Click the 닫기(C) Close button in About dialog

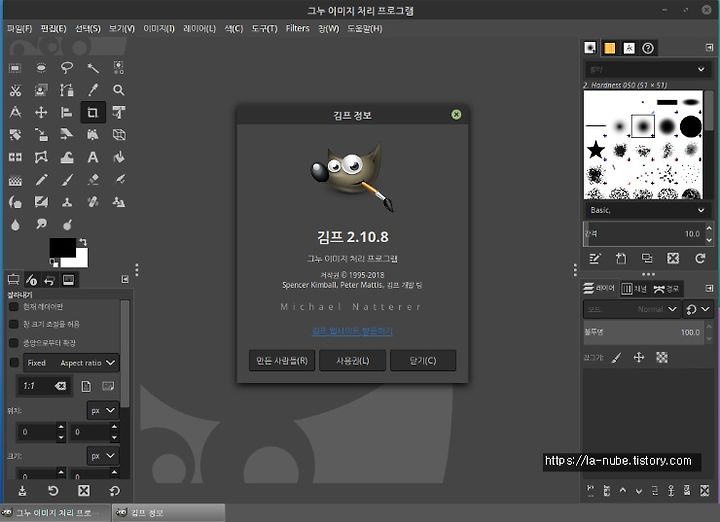coord(423,360)
